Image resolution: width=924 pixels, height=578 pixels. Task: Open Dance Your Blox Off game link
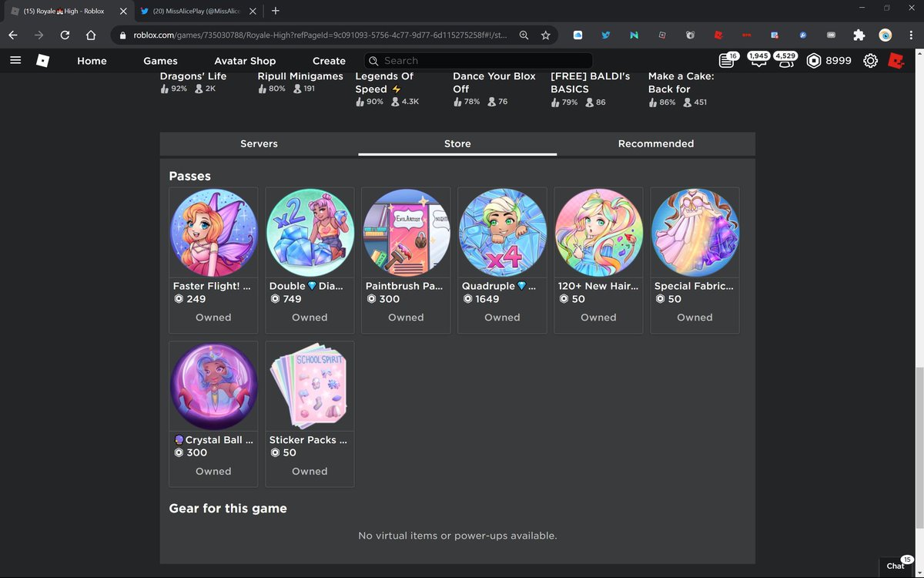pyautogui.click(x=494, y=82)
